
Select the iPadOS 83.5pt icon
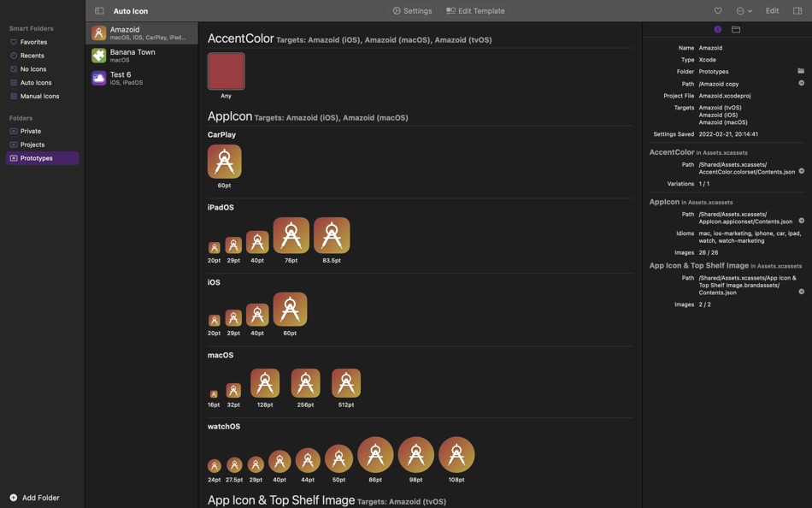pyautogui.click(x=332, y=235)
